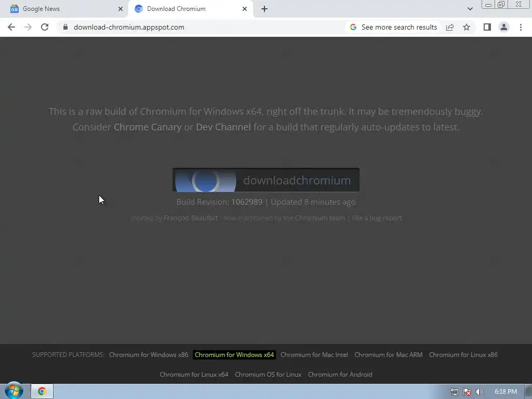
Task: Close the Google News tab
Action: tap(121, 9)
